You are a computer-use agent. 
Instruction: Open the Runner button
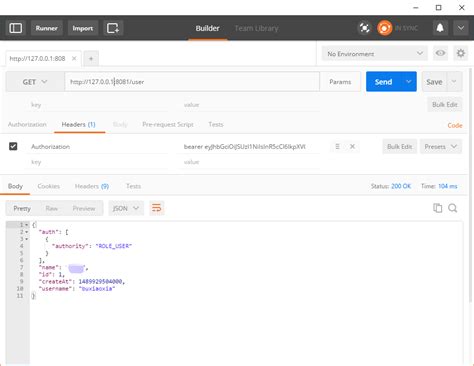pyautogui.click(x=47, y=28)
